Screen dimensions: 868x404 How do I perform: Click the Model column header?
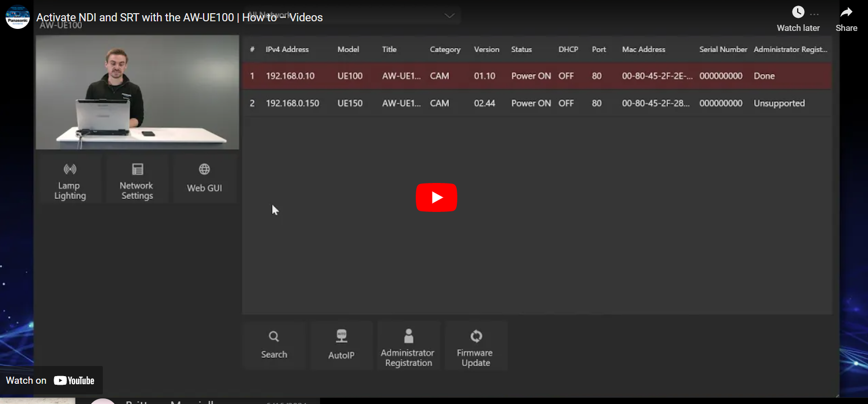click(348, 49)
